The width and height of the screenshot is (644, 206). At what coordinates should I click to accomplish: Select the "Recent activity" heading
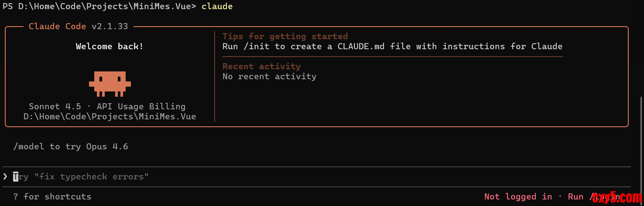click(261, 66)
